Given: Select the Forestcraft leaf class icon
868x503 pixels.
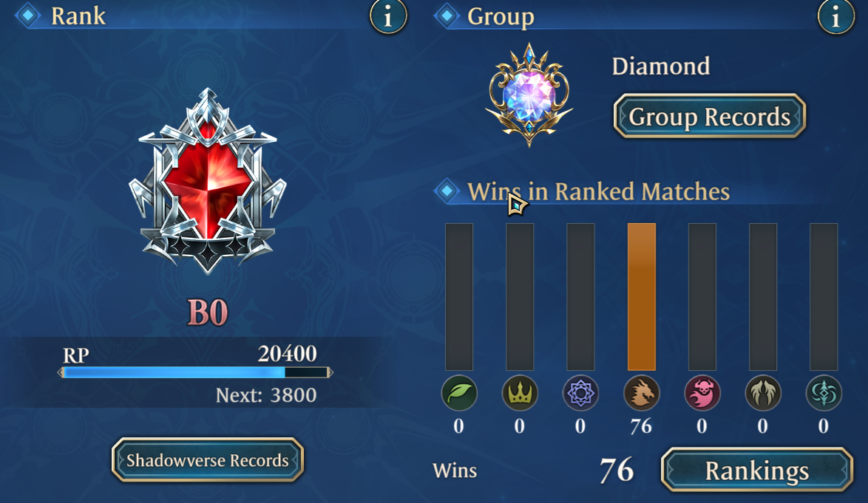Looking at the screenshot, I should pyautogui.click(x=459, y=393).
